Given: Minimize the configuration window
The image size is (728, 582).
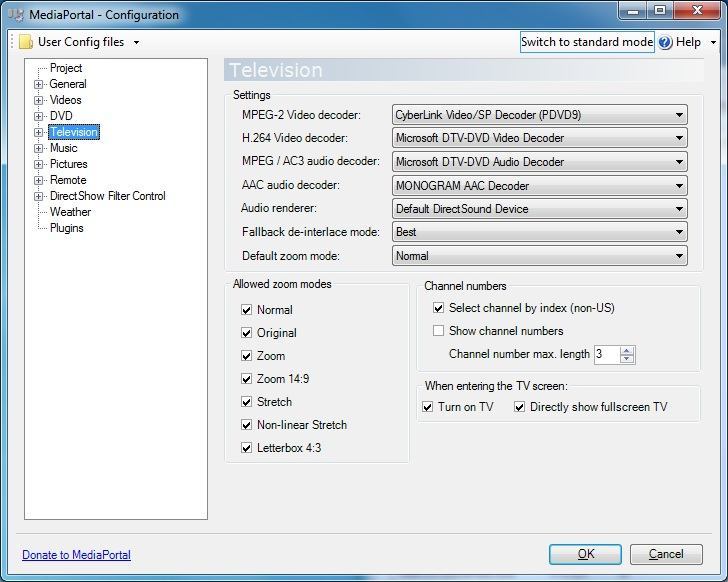Looking at the screenshot, I should click(633, 10).
